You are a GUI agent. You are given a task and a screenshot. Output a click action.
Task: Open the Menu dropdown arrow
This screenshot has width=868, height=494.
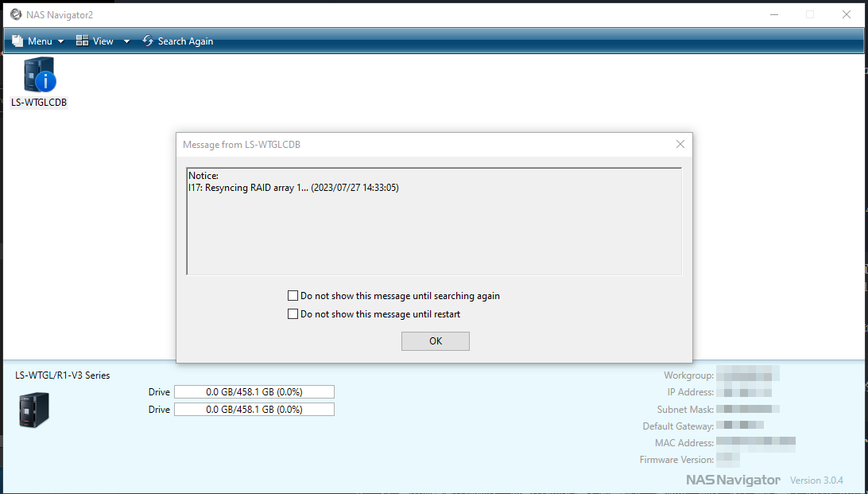60,41
